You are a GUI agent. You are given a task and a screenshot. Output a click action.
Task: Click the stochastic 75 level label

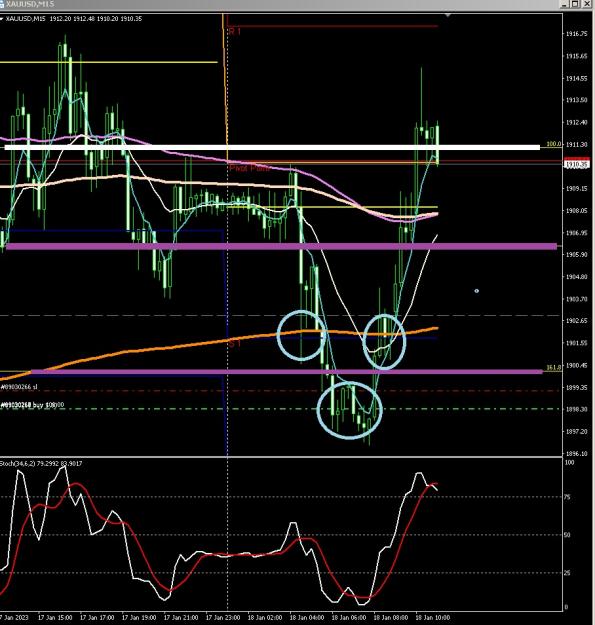[568, 497]
